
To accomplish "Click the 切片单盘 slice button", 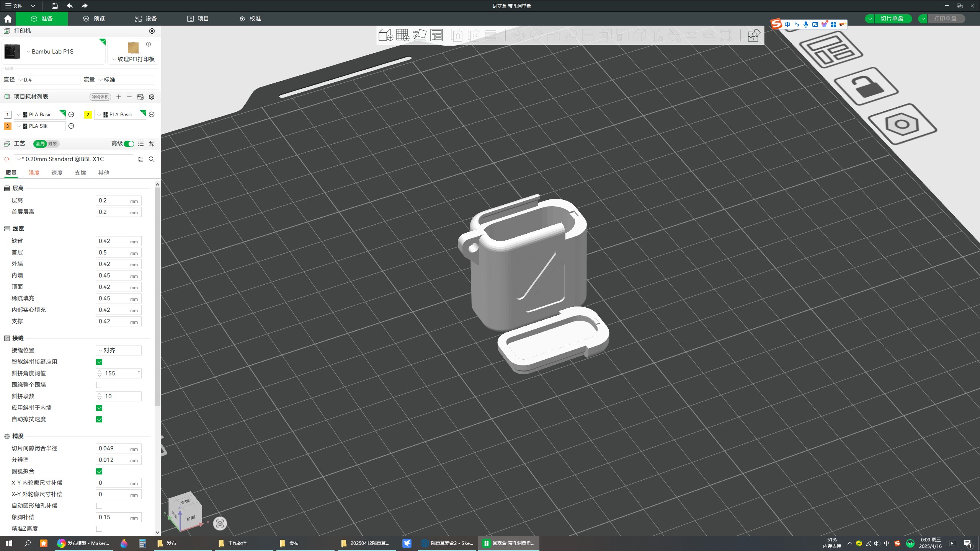I will tap(892, 19).
